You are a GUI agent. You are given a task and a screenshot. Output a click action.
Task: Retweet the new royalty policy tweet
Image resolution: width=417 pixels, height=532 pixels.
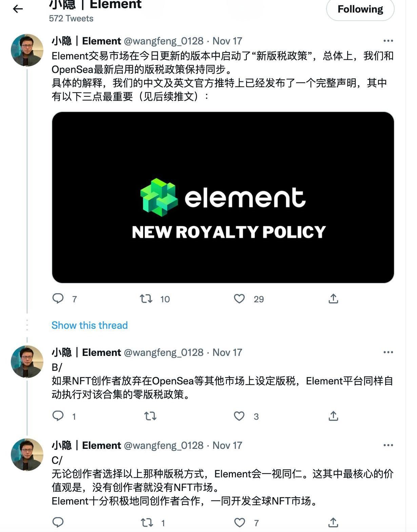146,299
